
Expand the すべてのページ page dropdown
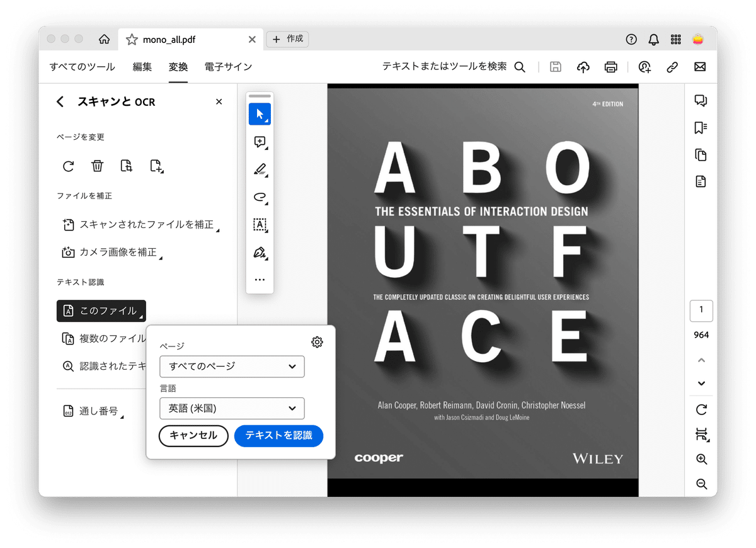[x=232, y=367]
